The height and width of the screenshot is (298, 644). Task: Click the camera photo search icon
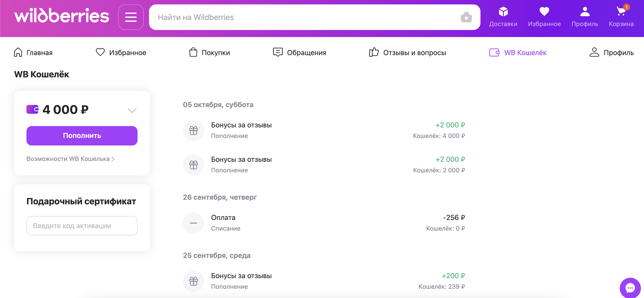click(466, 17)
